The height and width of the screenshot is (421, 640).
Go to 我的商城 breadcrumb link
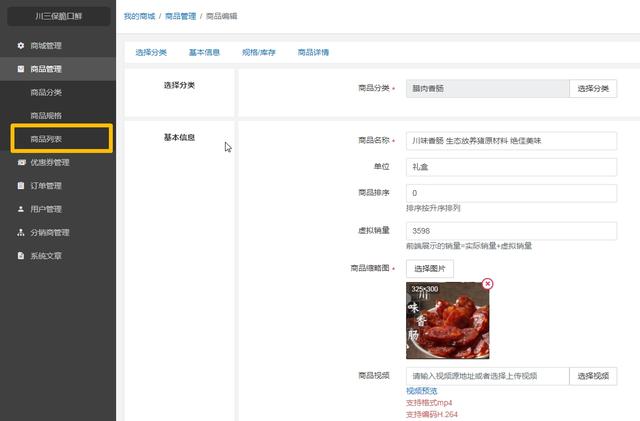tap(140, 16)
